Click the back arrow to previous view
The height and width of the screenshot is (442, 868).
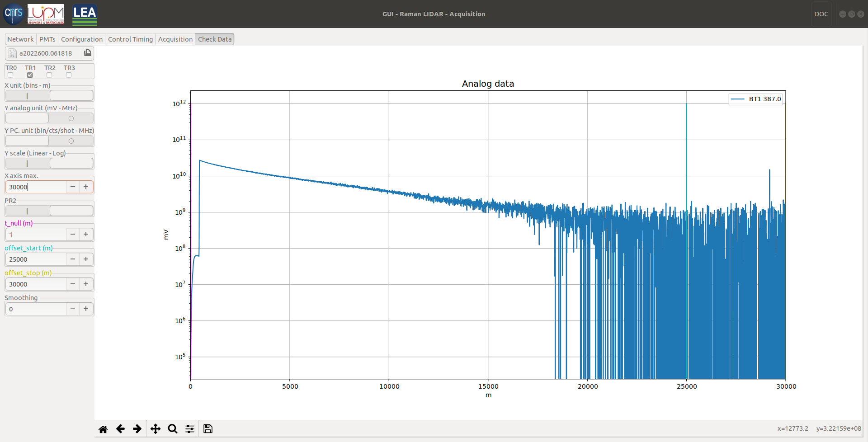point(120,429)
